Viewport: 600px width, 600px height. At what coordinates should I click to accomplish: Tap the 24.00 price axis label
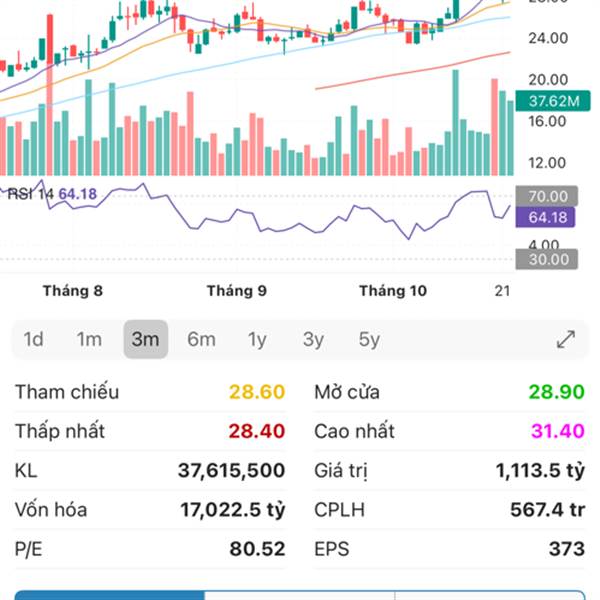548,38
